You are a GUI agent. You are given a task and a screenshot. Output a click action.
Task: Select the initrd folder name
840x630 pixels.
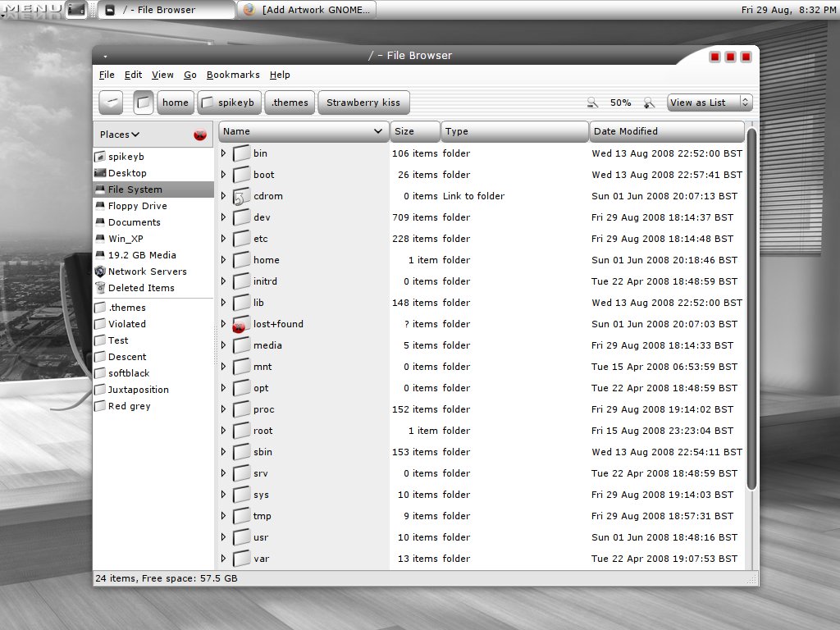265,281
